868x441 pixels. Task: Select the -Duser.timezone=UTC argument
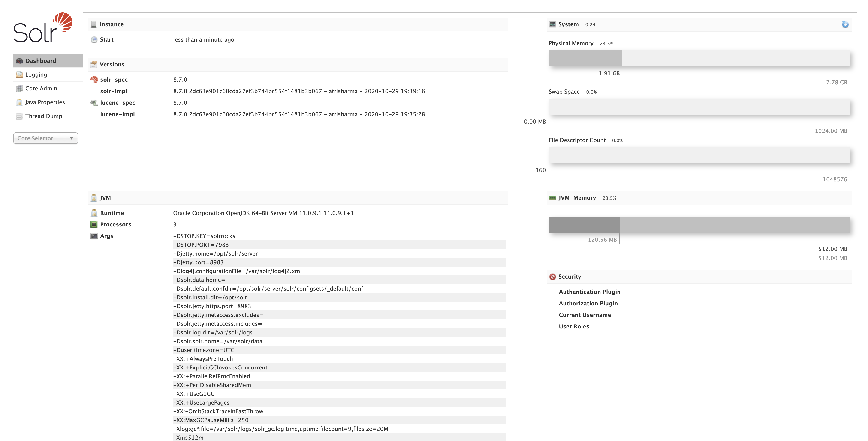[339, 350]
